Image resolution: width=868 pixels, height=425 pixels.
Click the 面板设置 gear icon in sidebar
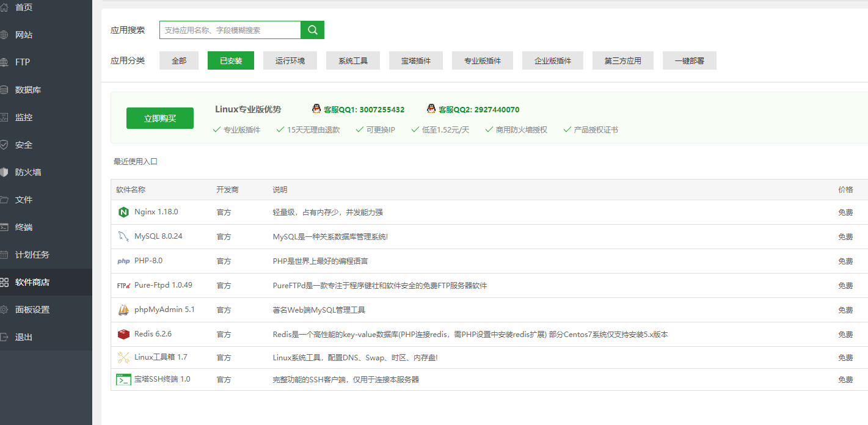(x=4, y=310)
